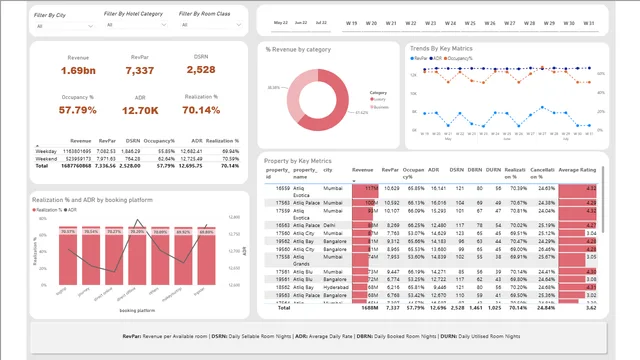Sort by Average Rating column header
This screenshot has height=360, width=640.
pyautogui.click(x=577, y=170)
